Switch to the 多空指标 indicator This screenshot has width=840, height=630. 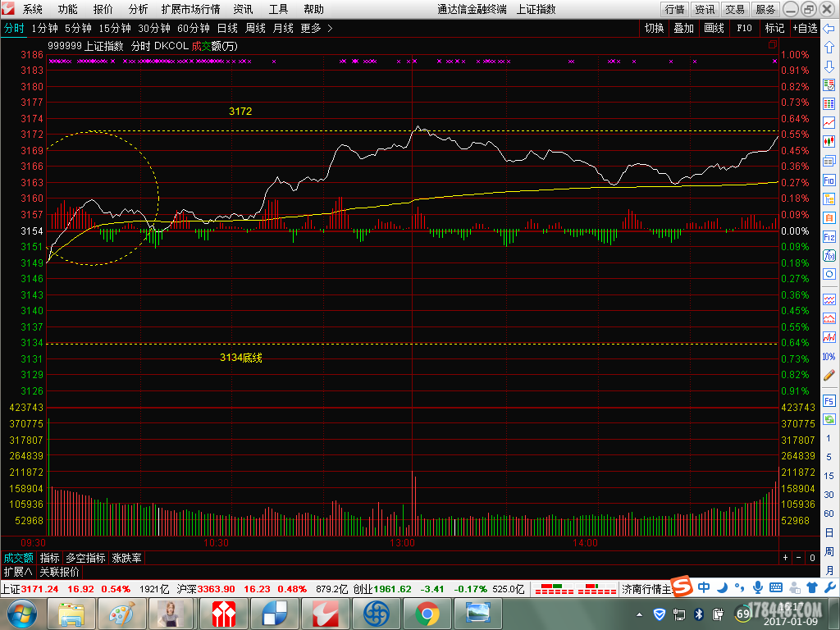pyautogui.click(x=86, y=558)
